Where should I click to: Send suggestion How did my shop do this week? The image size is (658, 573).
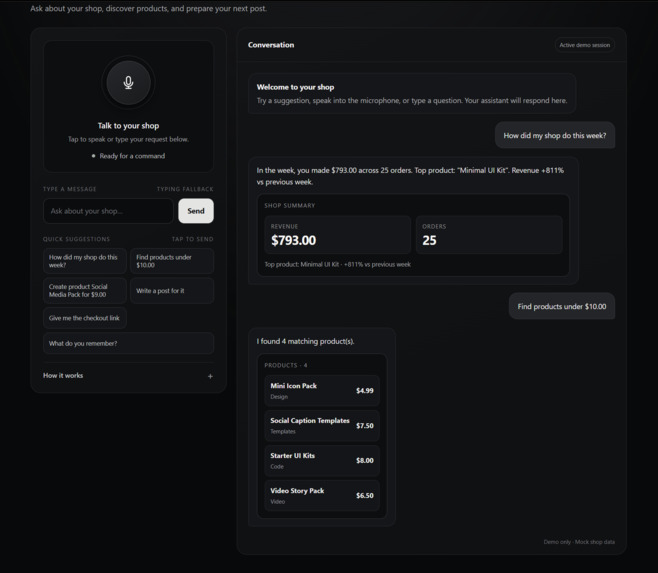pos(85,261)
